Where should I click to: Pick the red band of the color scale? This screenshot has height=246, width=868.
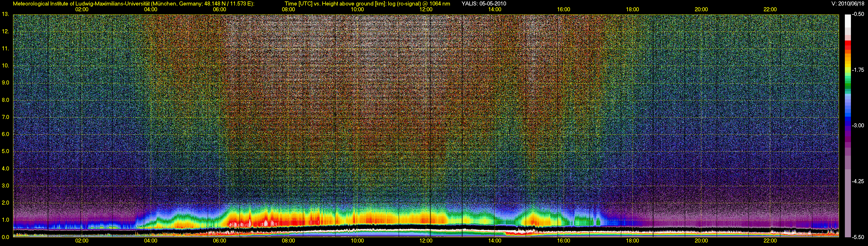point(848,45)
